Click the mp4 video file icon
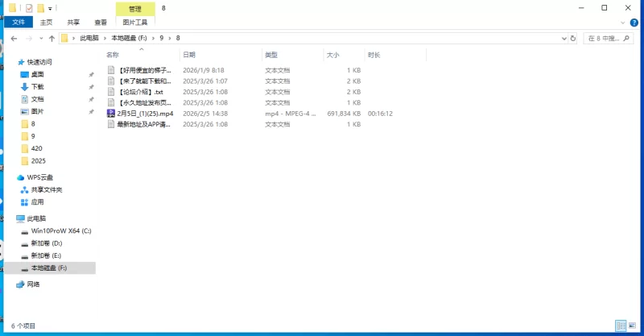This screenshot has height=336, width=644. [x=111, y=113]
